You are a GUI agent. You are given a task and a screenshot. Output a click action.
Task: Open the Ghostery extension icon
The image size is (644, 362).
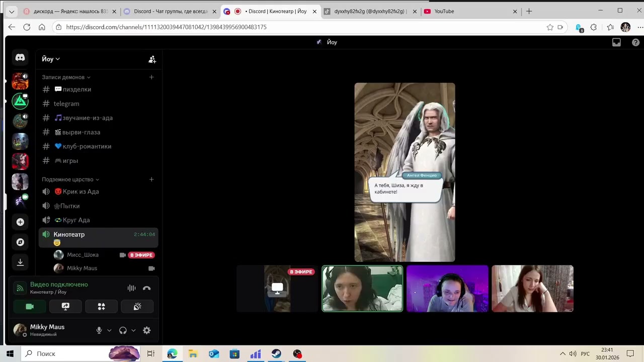[579, 28]
